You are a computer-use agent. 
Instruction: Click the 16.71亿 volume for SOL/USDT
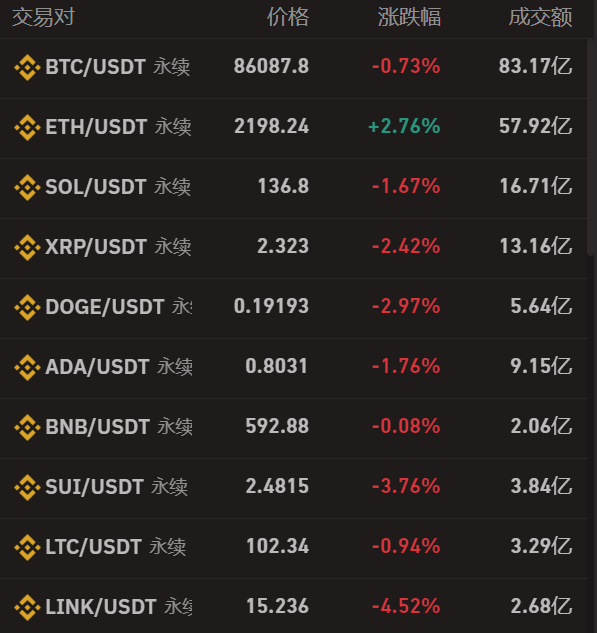[536, 186]
